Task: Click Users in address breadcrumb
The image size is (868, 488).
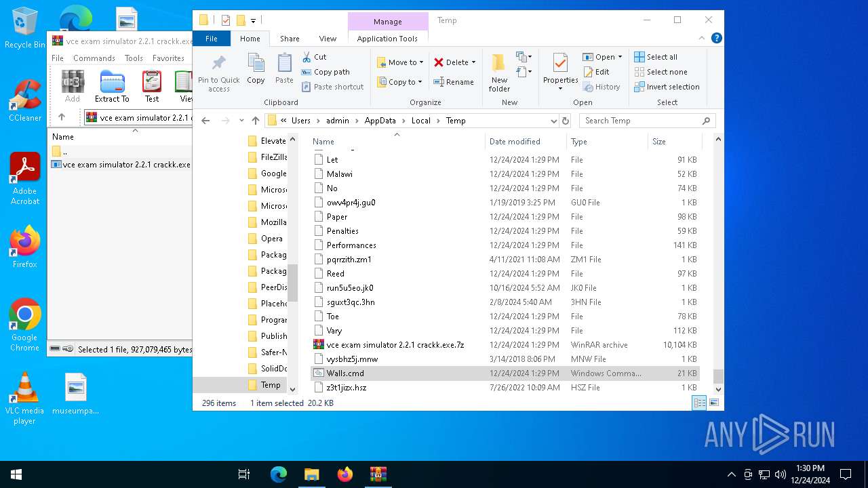Action: pyautogui.click(x=300, y=121)
